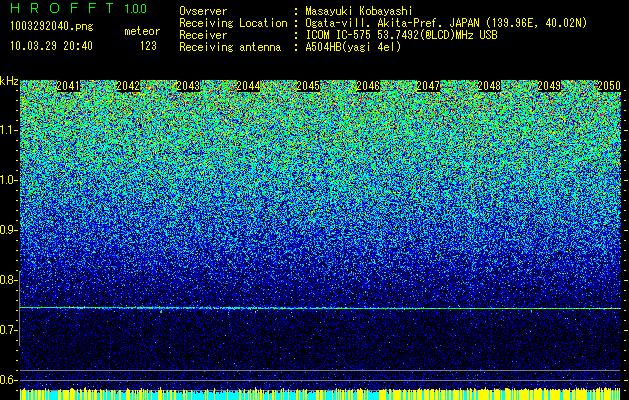Click the 2042 time marker
The width and height of the screenshot is (629, 400).
click(128, 85)
